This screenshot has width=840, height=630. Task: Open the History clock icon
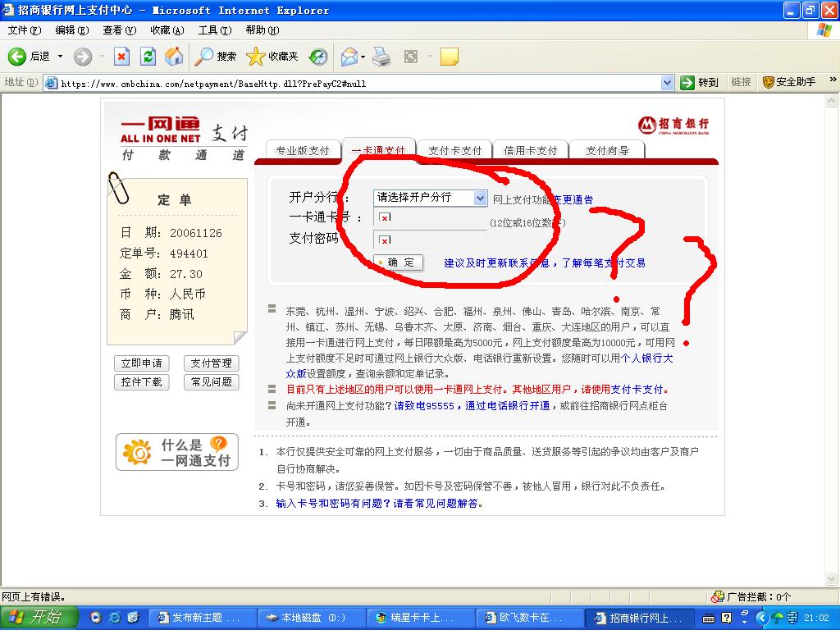[318, 57]
